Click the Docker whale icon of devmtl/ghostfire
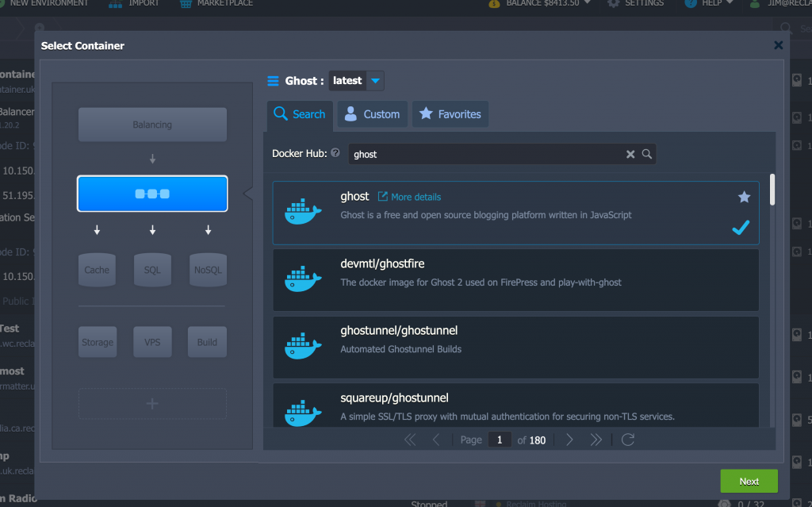 303,279
